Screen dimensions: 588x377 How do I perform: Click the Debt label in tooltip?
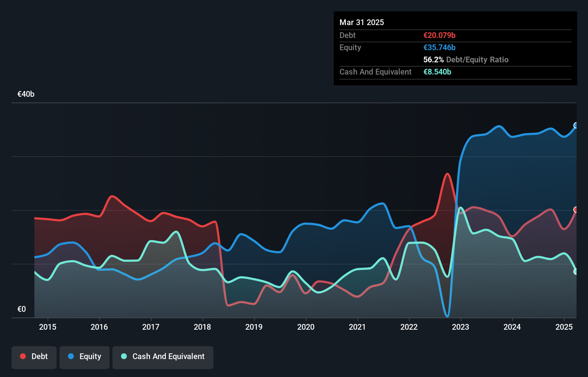point(347,35)
